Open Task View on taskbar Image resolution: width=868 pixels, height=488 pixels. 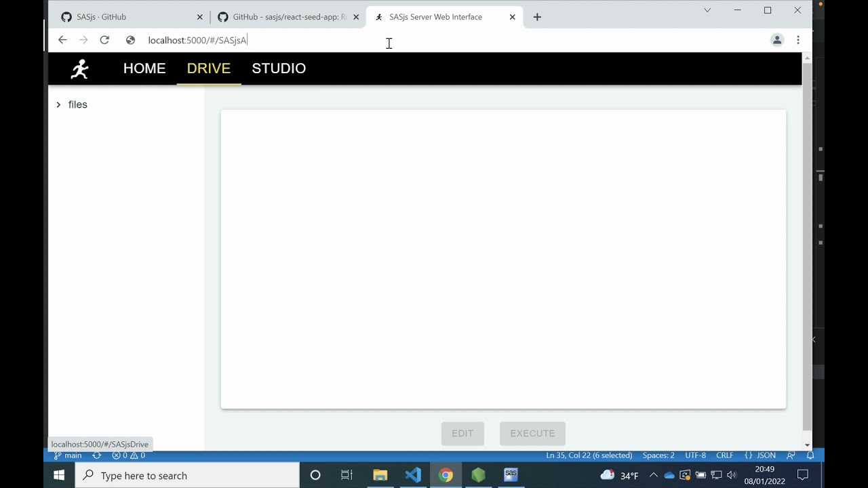pos(347,475)
